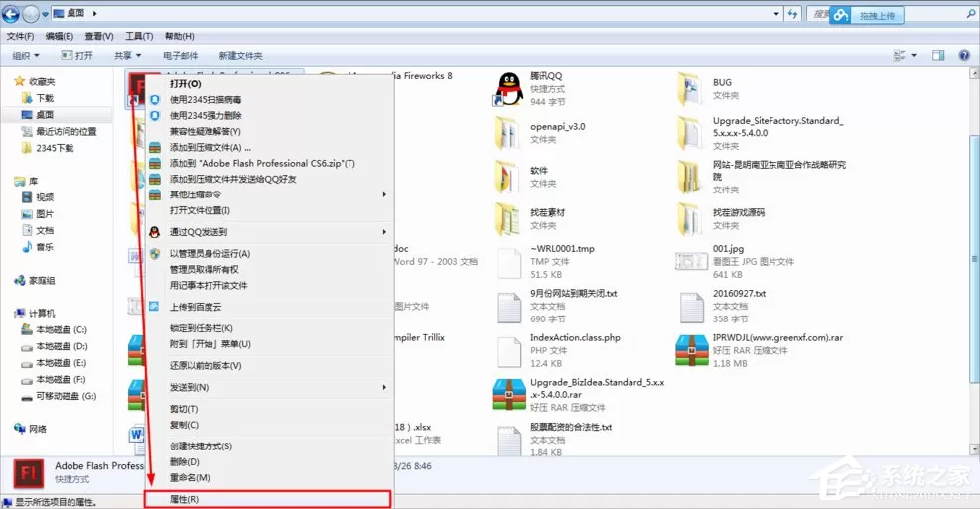Choose 上传到百度云 in context menu
Viewport: 980px width, 509px height.
269,307
